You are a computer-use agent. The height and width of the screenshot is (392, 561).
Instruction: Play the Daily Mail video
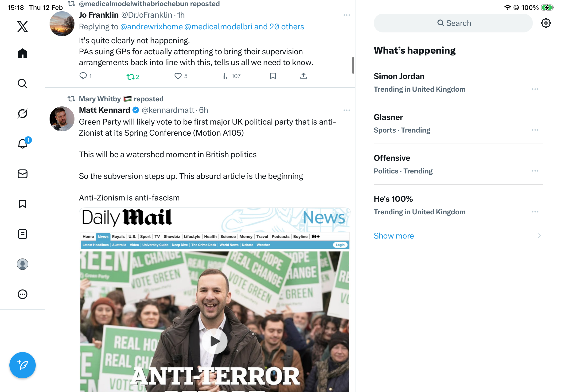tap(214, 341)
